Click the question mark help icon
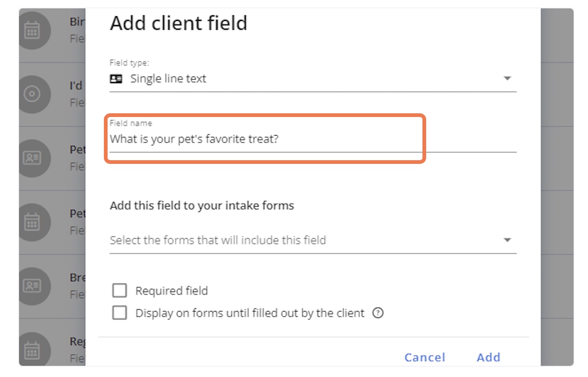 point(378,313)
